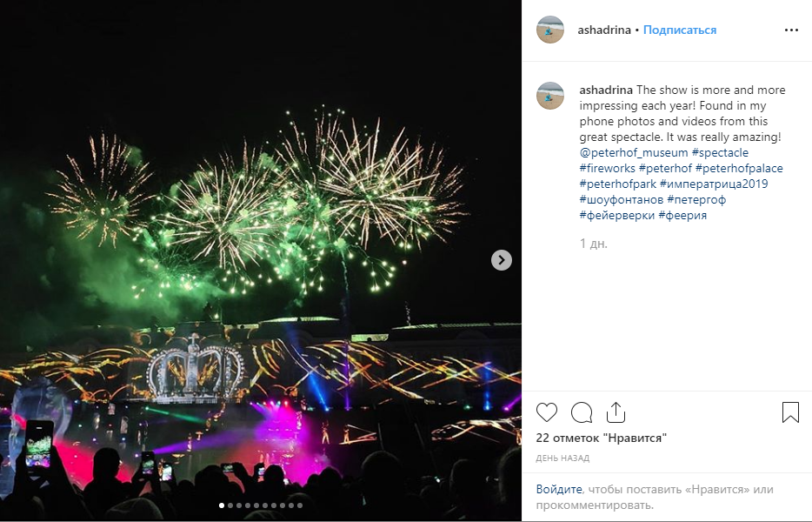The width and height of the screenshot is (812, 522).
Task: Click the Войдите login link
Action: 559,489
